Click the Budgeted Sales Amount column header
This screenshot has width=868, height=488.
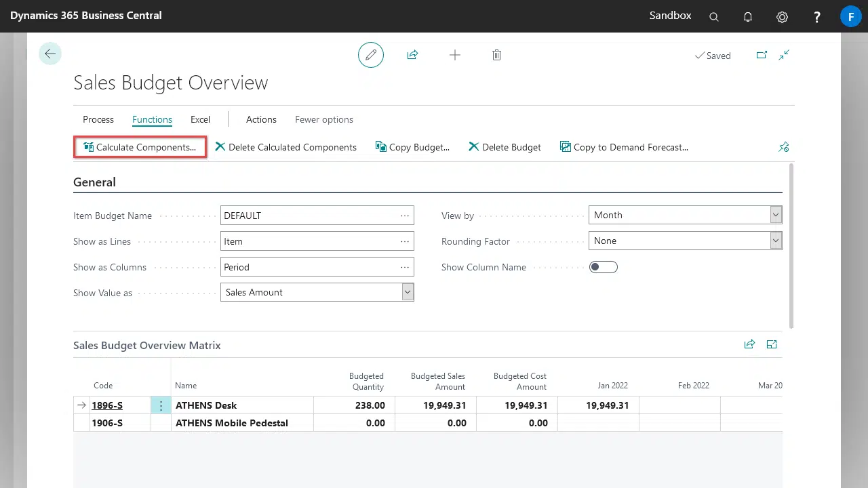437,382
